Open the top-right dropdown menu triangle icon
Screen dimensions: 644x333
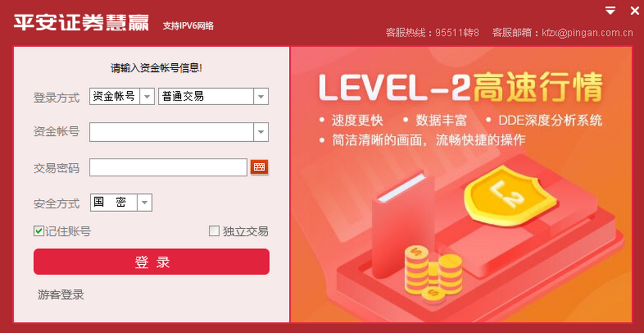pyautogui.click(x=610, y=10)
